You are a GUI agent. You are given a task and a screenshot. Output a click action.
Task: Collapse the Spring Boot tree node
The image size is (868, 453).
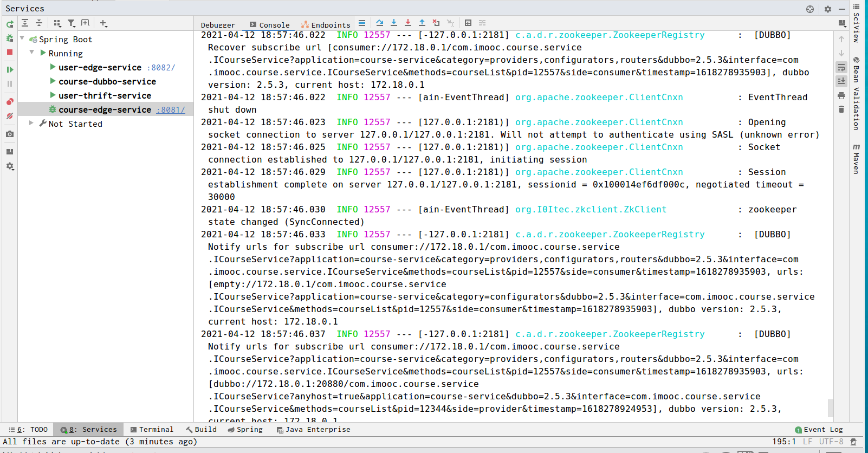tap(22, 38)
